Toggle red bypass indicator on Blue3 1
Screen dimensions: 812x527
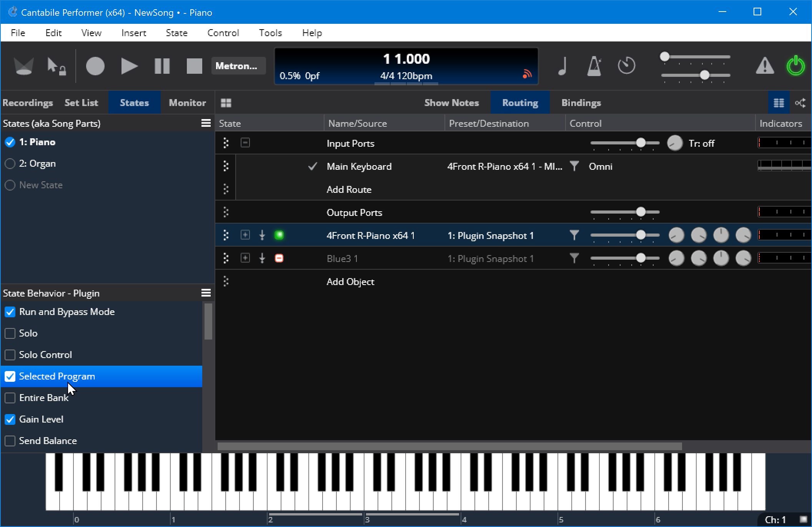[x=279, y=258]
